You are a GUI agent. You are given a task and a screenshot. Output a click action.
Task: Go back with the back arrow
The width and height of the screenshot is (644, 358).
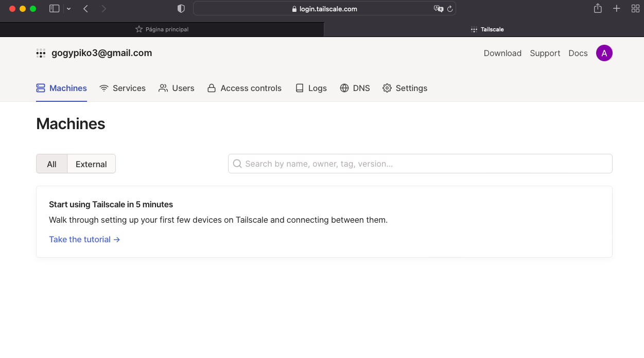click(x=85, y=9)
